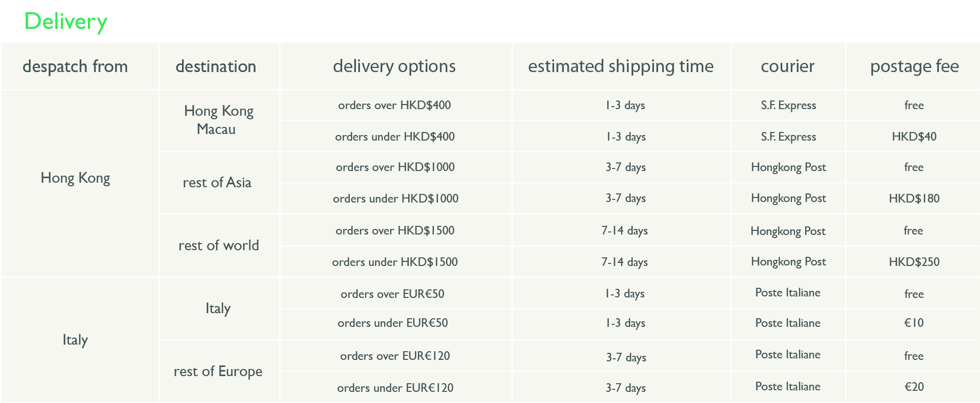This screenshot has width=980, height=403.
Task: Click the 'rest of Europe' destination cell
Action: [x=218, y=372]
